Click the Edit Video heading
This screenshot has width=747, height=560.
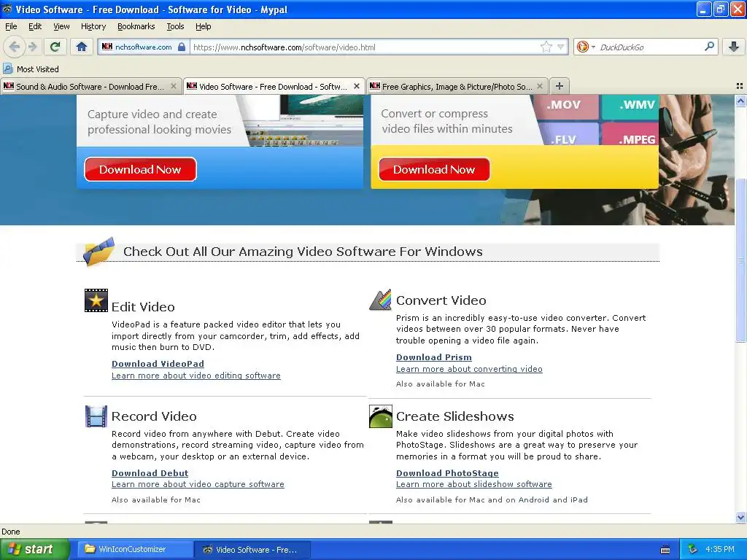tap(143, 307)
